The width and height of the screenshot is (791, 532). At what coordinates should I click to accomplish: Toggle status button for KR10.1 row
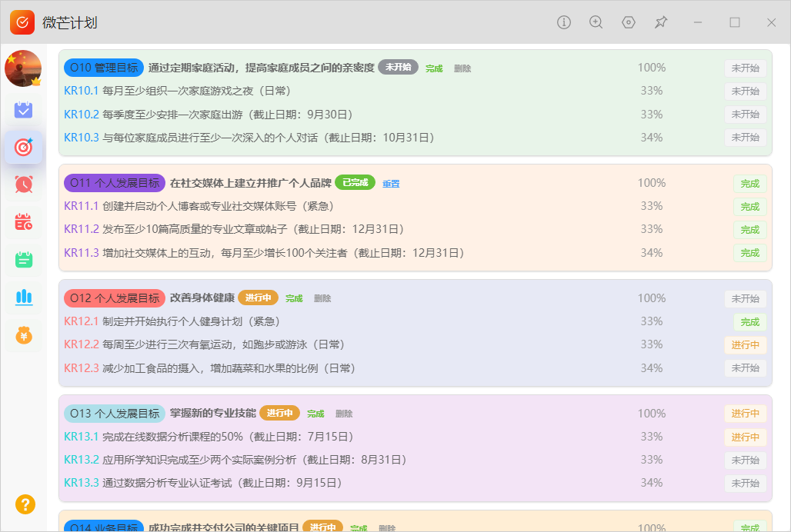[x=745, y=91]
